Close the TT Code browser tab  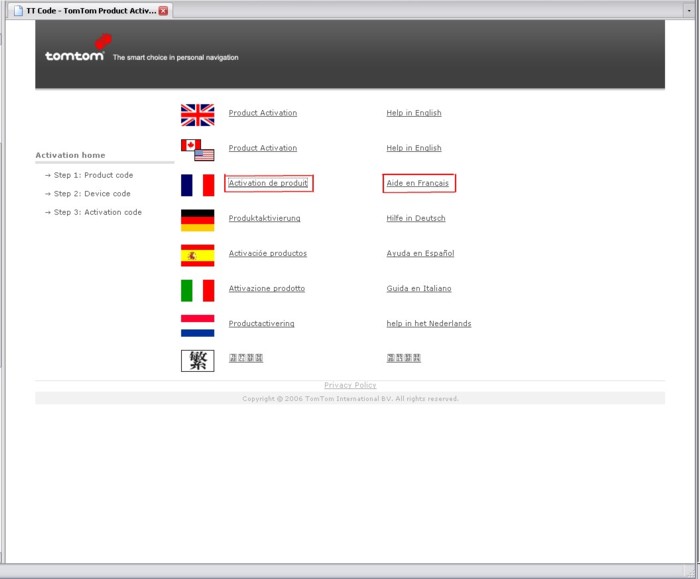click(x=163, y=11)
